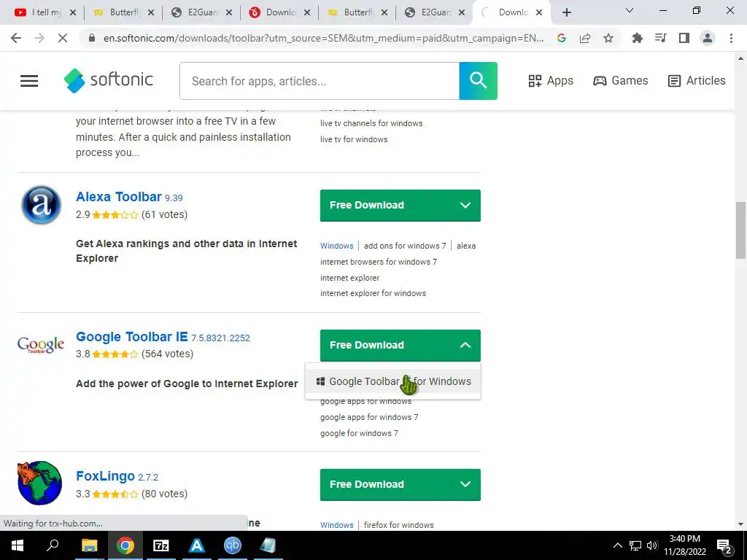Collapse Google Toolbar IE download options chevron
The height and width of the screenshot is (560, 747).
[x=465, y=345]
